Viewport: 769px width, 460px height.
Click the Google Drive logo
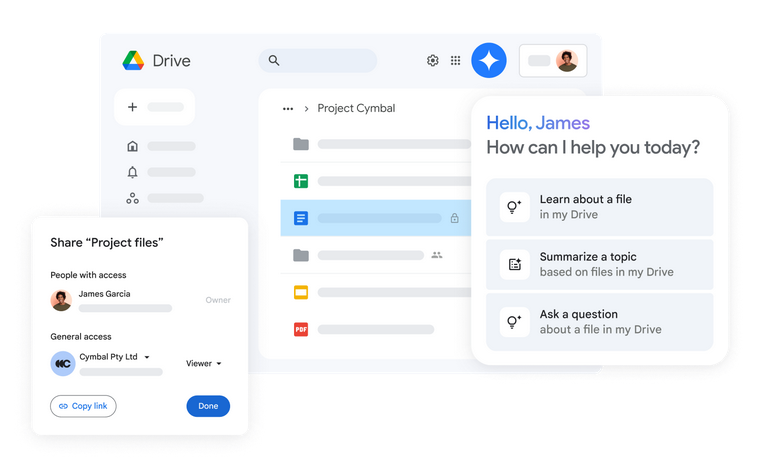(133, 60)
